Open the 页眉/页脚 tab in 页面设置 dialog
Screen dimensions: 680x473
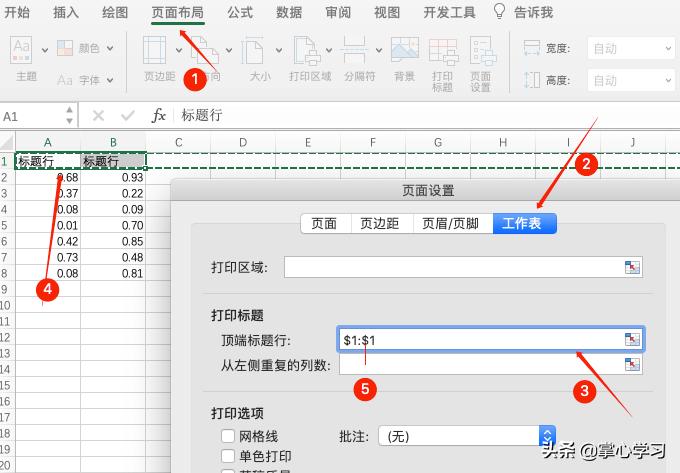[x=453, y=224]
